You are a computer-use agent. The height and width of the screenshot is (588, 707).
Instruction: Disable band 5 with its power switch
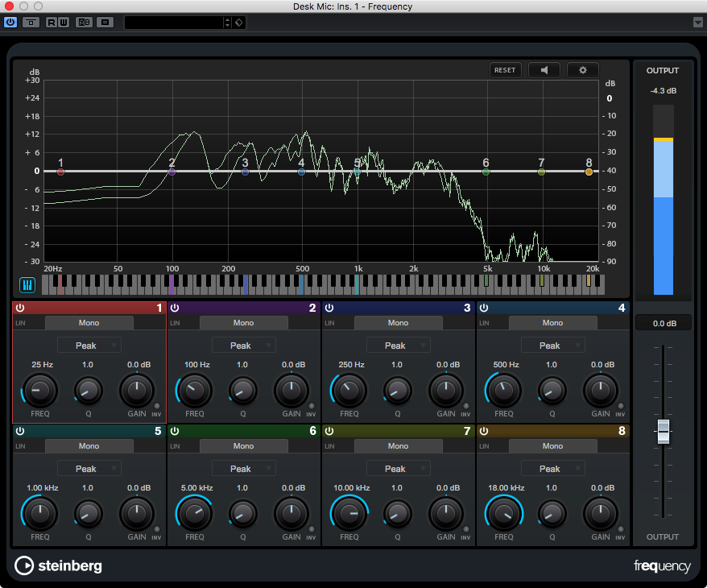pyautogui.click(x=19, y=431)
